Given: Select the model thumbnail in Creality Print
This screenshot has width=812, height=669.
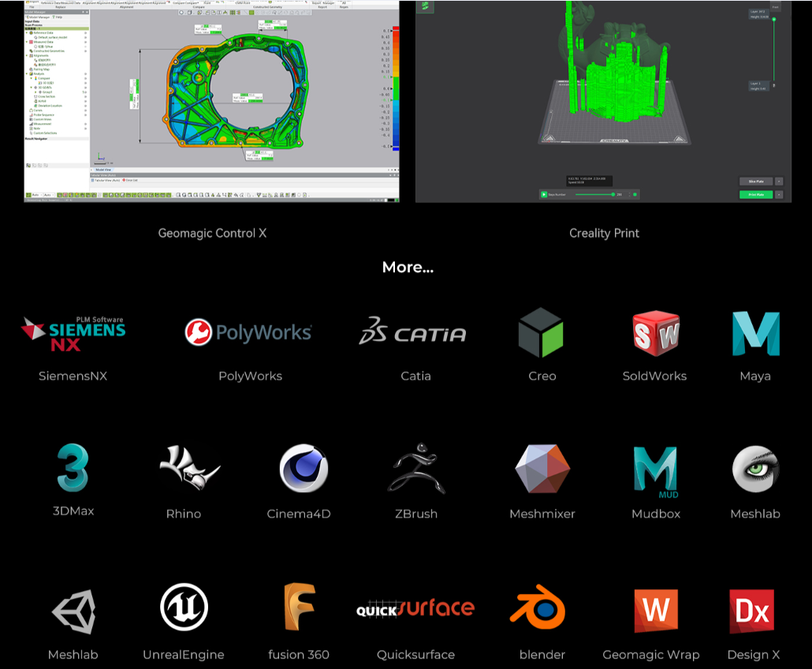Looking at the screenshot, I should click(x=426, y=6).
